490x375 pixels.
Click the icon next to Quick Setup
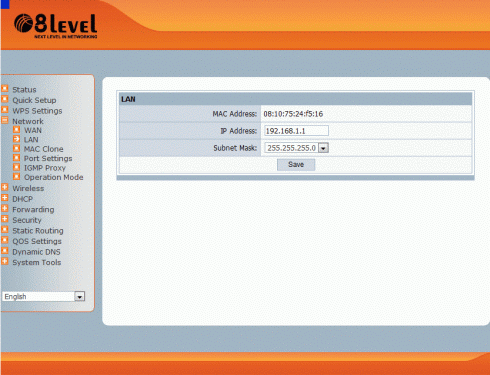tap(5, 99)
